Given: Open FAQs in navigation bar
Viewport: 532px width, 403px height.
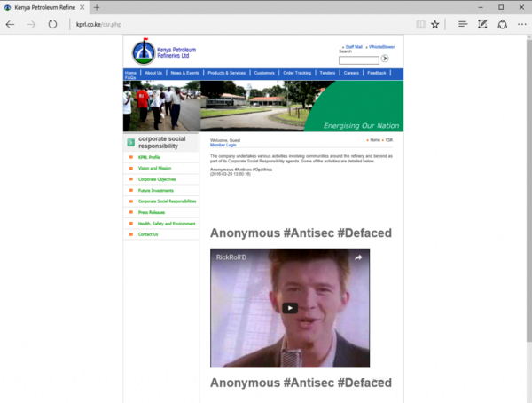Looking at the screenshot, I should [130, 78].
